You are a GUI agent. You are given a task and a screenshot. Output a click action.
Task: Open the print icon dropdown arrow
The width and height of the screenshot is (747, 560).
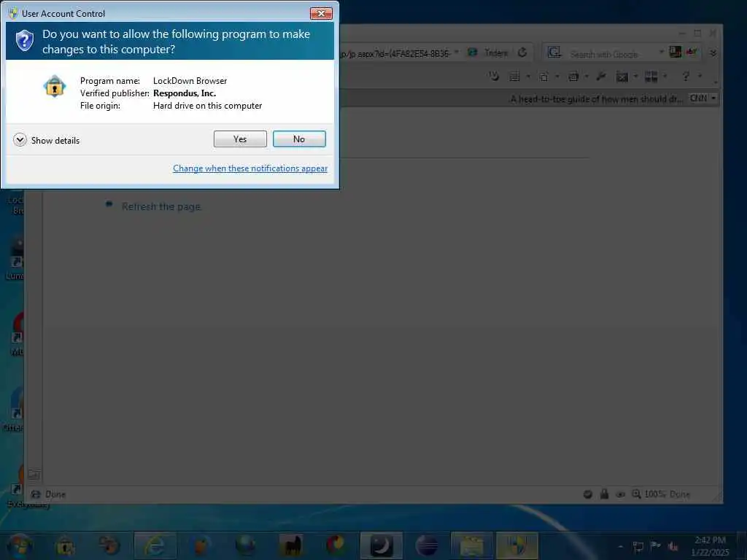pyautogui.click(x=587, y=76)
